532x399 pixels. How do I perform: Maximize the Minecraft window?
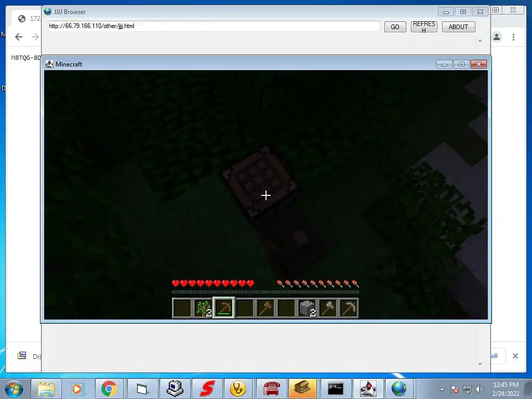coord(461,64)
